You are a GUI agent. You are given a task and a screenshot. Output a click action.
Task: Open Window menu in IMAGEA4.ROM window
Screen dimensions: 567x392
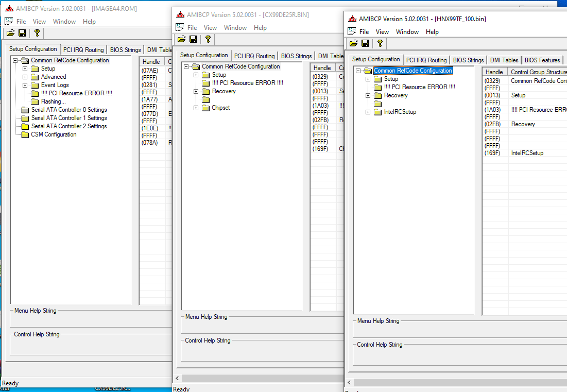pos(64,22)
